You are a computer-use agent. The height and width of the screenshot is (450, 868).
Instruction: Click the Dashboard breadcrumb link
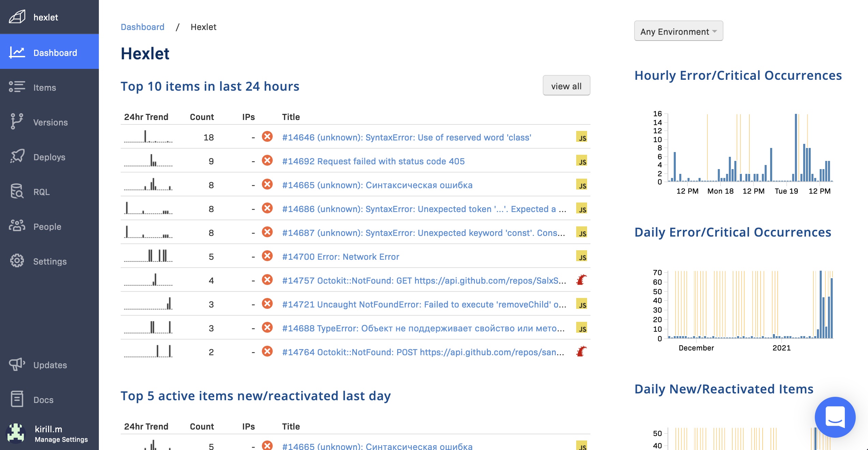coord(143,27)
